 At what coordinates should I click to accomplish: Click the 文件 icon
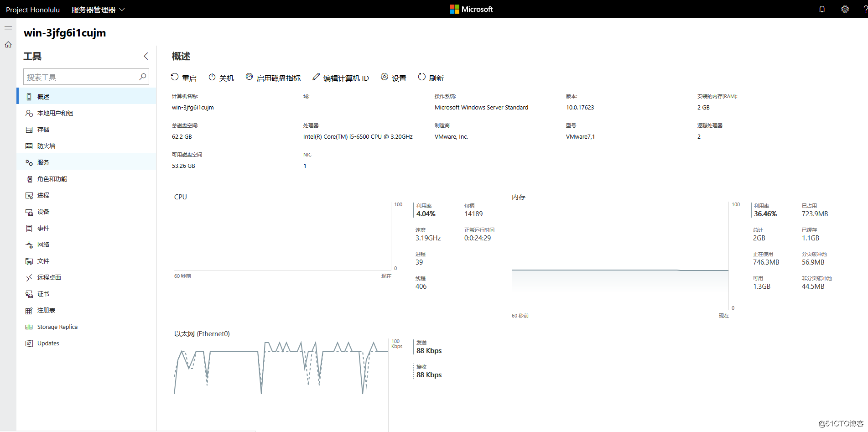click(x=29, y=261)
